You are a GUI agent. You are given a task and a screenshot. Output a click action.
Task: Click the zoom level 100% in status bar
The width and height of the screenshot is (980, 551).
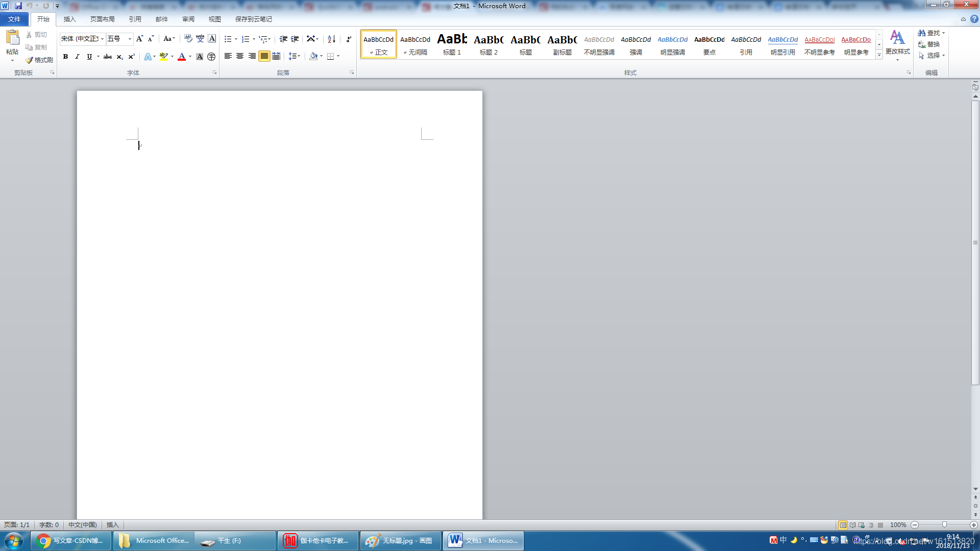click(x=898, y=525)
